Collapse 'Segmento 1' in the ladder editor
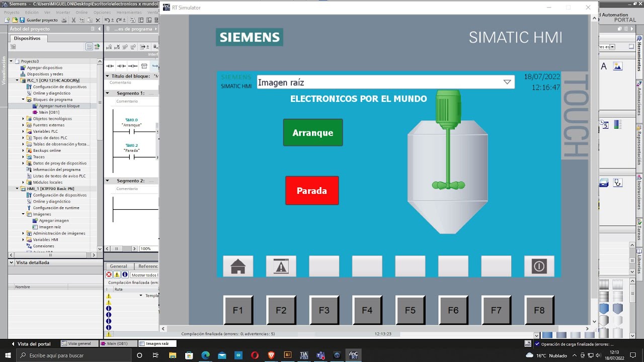This screenshot has height=362, width=644. 107,93
